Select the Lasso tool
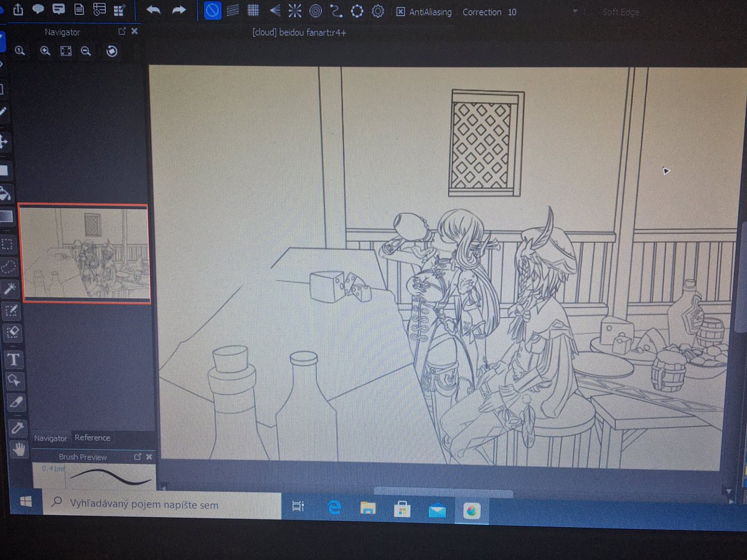The height and width of the screenshot is (560, 747). [x=8, y=268]
